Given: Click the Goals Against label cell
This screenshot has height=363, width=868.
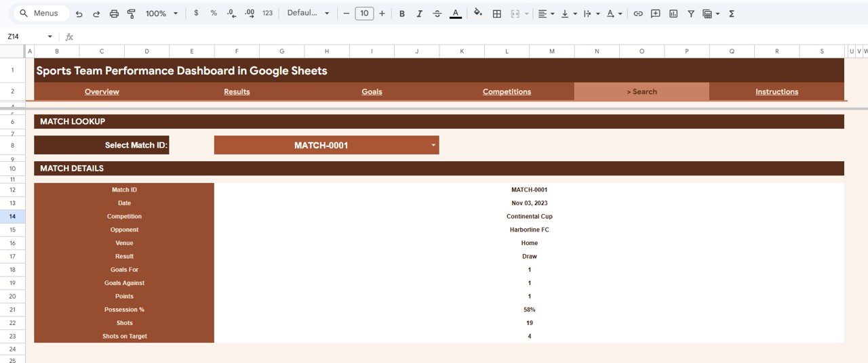Looking at the screenshot, I should [124, 283].
